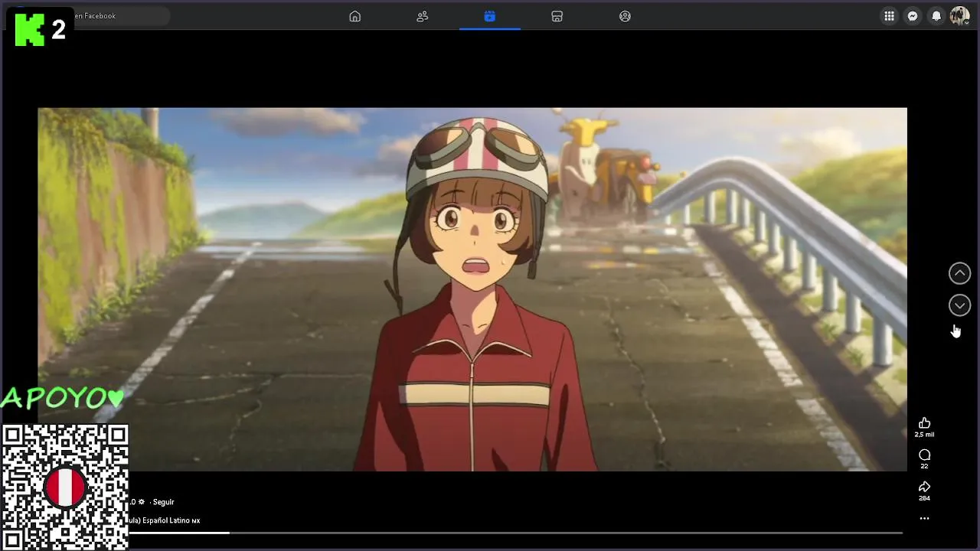Click the video progress bar
Screen dimensions: 980x551
pos(515,533)
